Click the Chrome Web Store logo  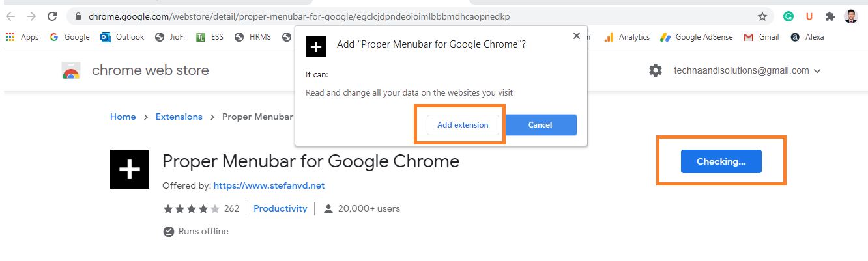tap(71, 70)
